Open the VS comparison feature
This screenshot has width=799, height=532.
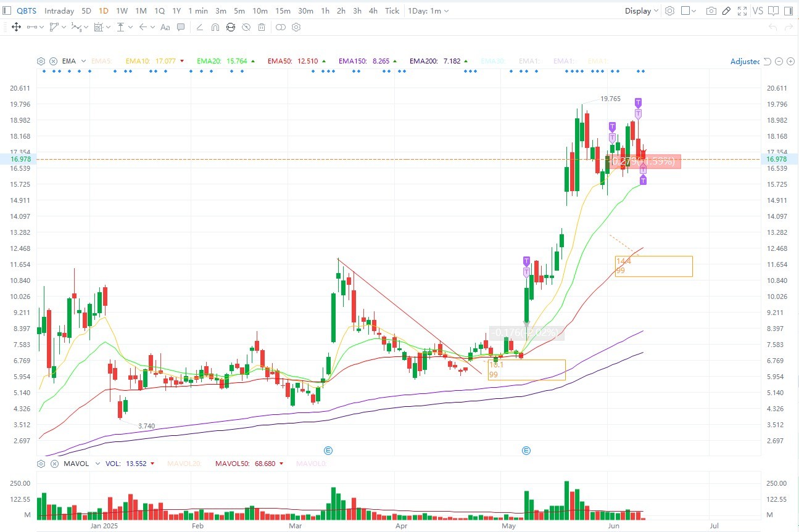pyautogui.click(x=758, y=10)
